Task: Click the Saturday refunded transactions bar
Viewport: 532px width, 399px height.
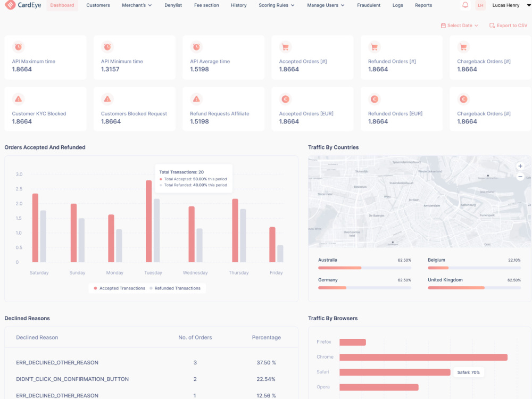Action: coord(43,236)
